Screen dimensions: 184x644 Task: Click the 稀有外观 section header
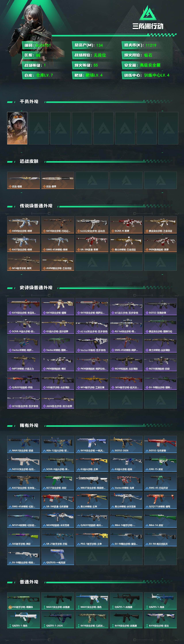tap(29, 425)
